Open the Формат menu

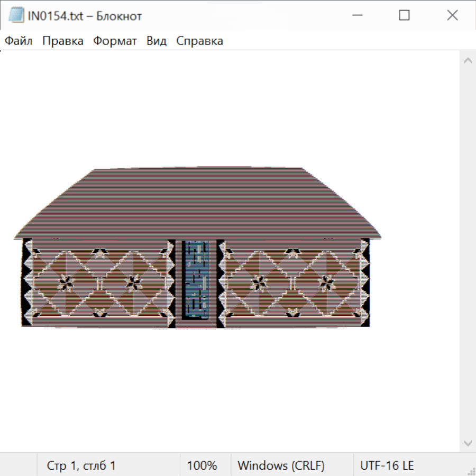pos(115,41)
